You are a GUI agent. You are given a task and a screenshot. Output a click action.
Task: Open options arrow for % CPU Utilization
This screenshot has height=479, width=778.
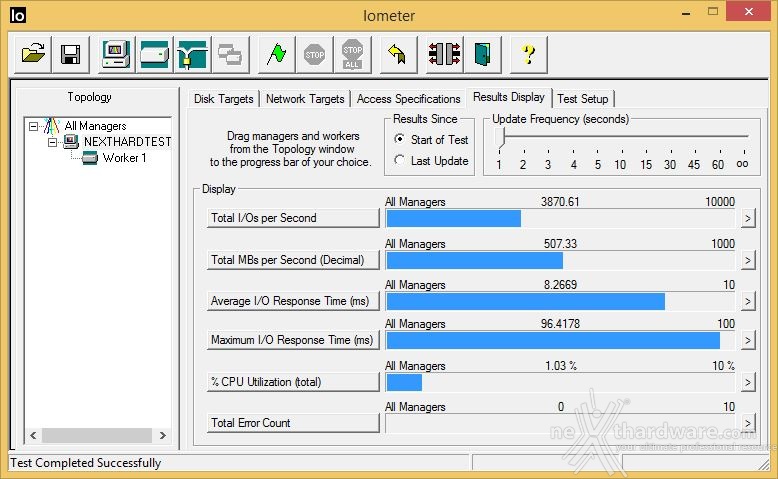(x=748, y=383)
